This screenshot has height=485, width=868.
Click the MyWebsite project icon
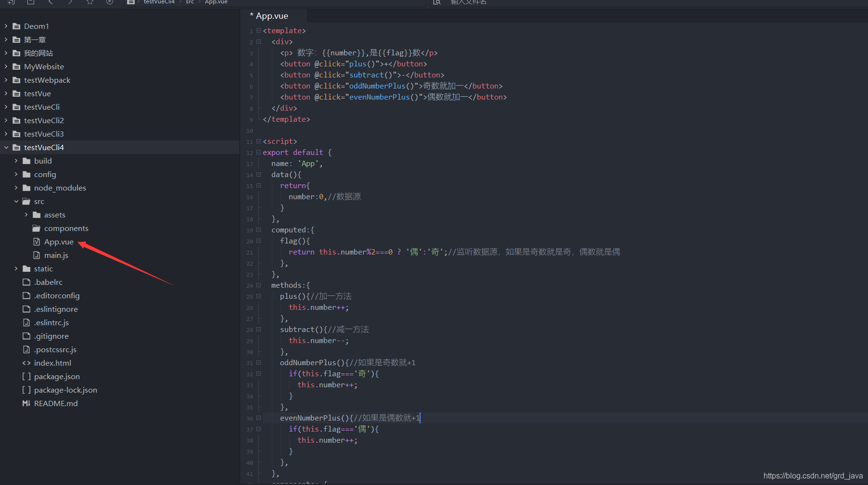click(x=16, y=66)
